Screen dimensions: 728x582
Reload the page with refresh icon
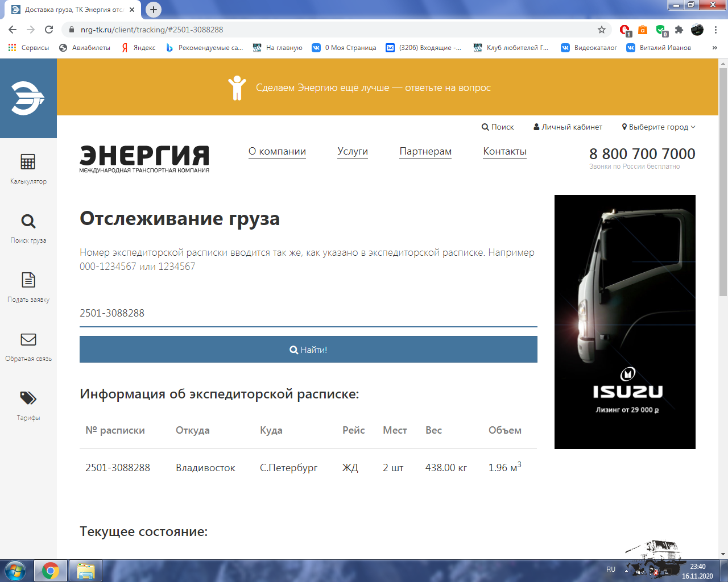49,30
